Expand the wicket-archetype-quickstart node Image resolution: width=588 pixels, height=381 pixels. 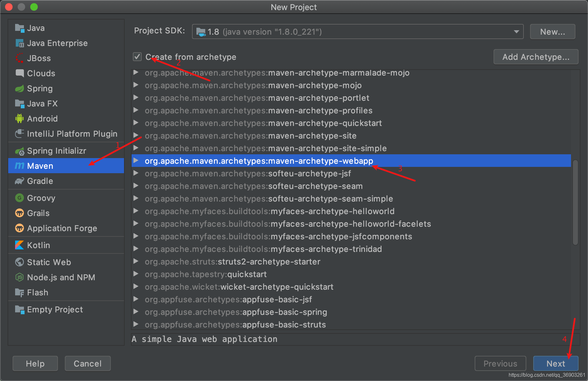[x=136, y=287]
